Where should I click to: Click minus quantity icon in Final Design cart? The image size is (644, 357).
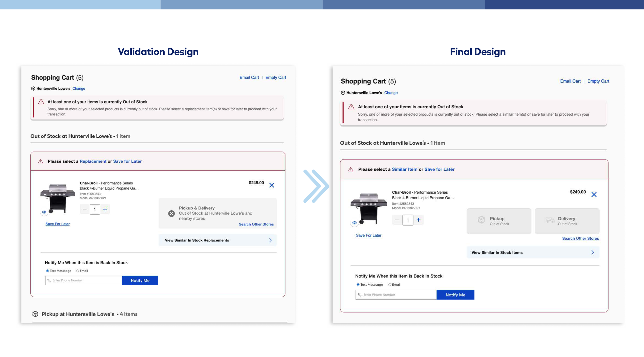point(397,220)
